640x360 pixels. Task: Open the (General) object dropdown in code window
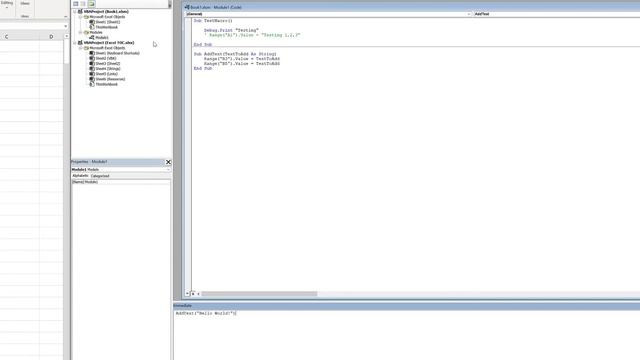pyautogui.click(x=469, y=14)
